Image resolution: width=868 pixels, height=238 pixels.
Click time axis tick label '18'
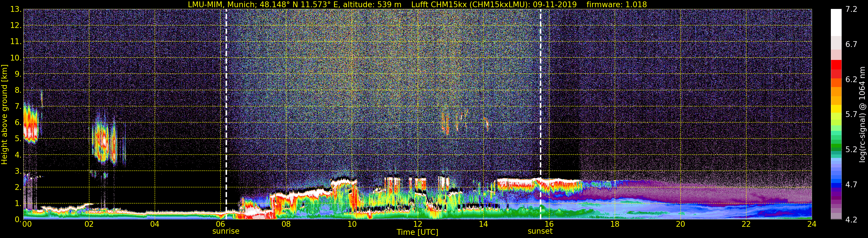614,224
